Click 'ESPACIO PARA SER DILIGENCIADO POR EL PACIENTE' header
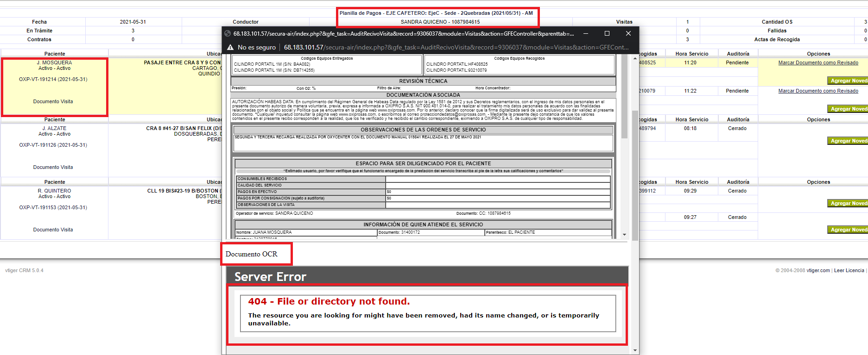 (x=423, y=163)
